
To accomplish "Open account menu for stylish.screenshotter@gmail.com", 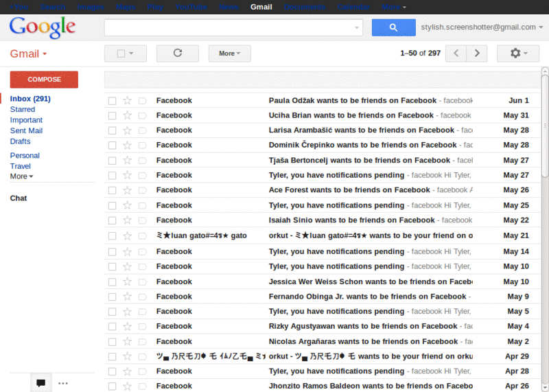I will 482,27.
